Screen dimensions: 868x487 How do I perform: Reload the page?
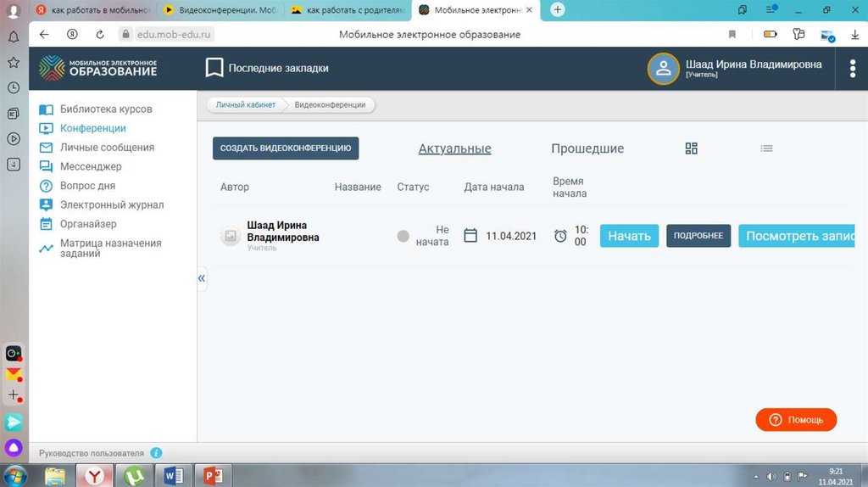[100, 34]
